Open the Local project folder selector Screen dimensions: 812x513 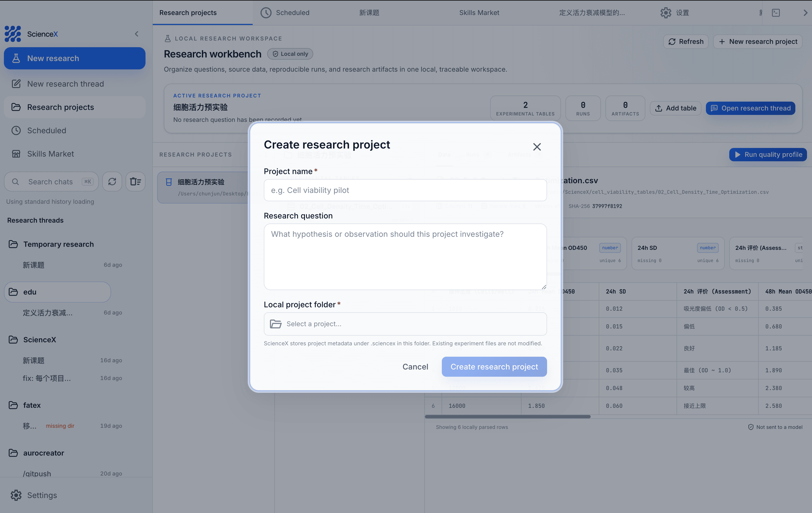[x=405, y=324]
